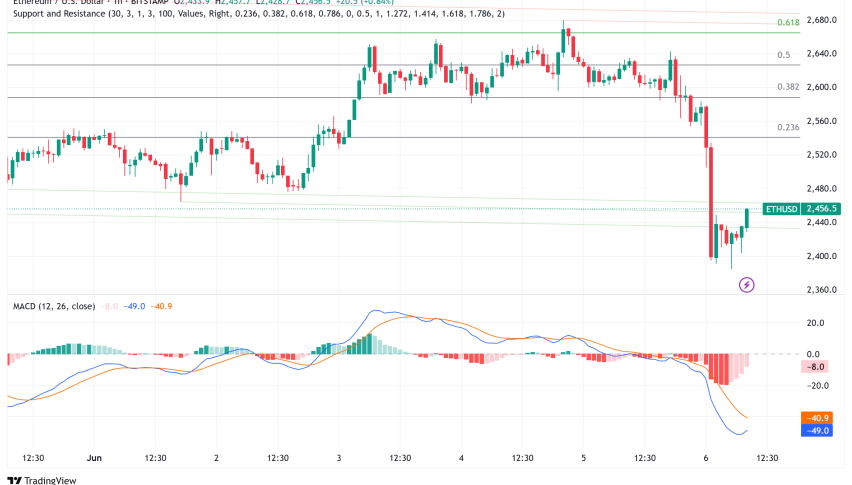Click the MACD axis 20.0 label
Image resolution: width=852 pixels, height=485 pixels.
[815, 323]
